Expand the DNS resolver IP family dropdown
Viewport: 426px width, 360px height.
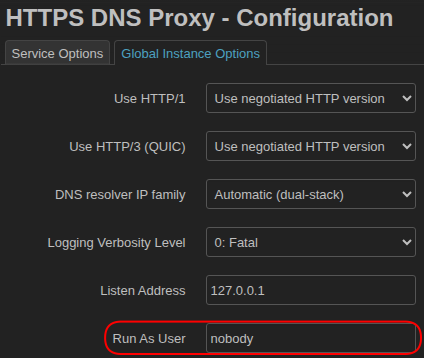pos(311,194)
